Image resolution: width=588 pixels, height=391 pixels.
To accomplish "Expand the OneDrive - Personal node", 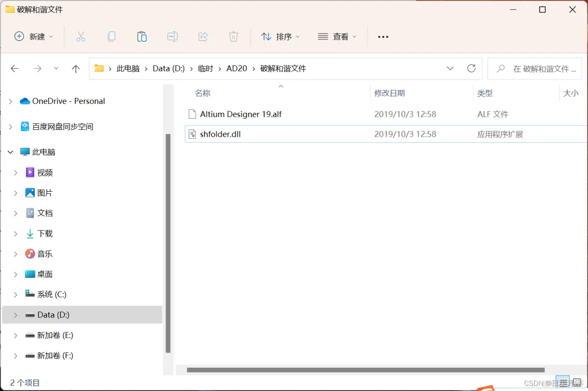I will [x=10, y=101].
